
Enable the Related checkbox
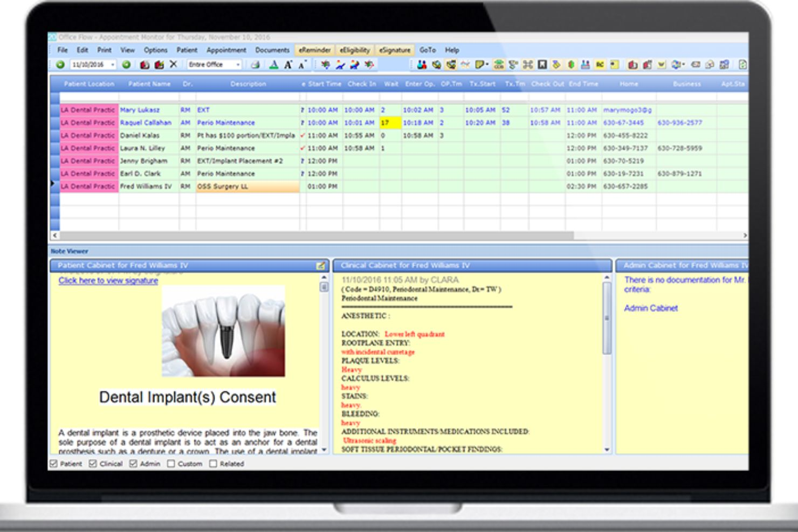point(213,464)
